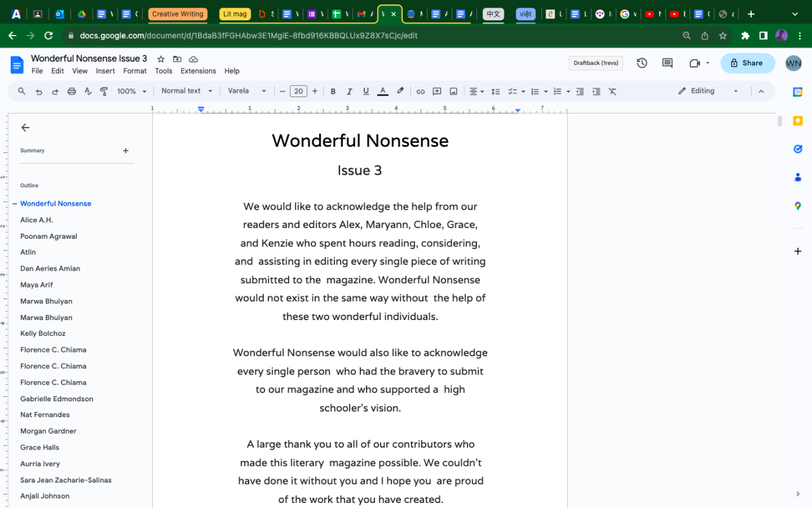The width and height of the screenshot is (812, 508).
Task: Show the comment history panel
Action: tap(667, 63)
